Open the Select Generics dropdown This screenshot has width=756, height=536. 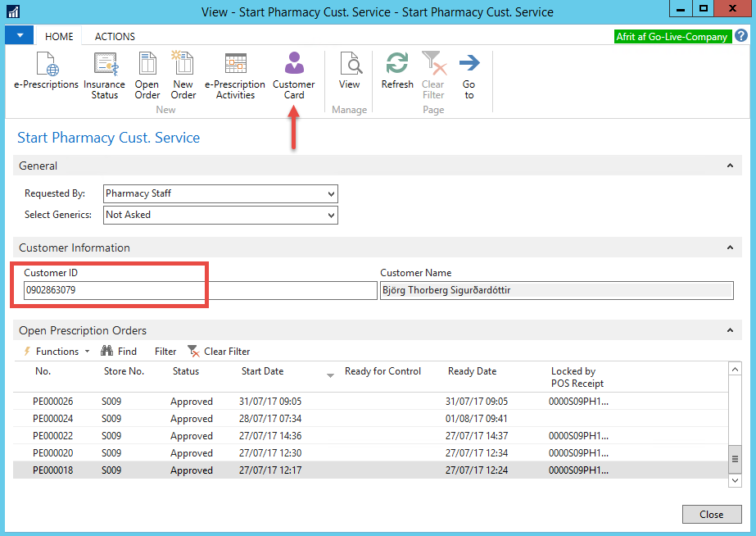[331, 215]
